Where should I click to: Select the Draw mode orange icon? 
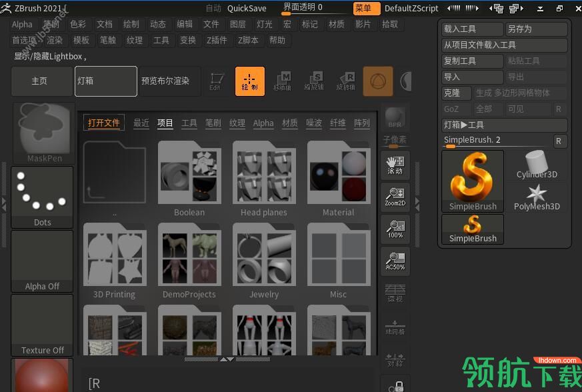click(250, 81)
